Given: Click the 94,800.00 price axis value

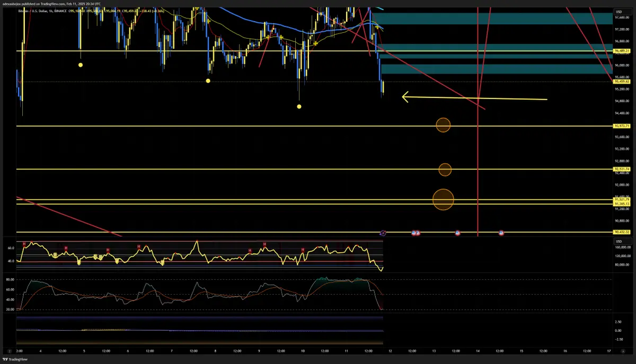Looking at the screenshot, I should (621, 101).
